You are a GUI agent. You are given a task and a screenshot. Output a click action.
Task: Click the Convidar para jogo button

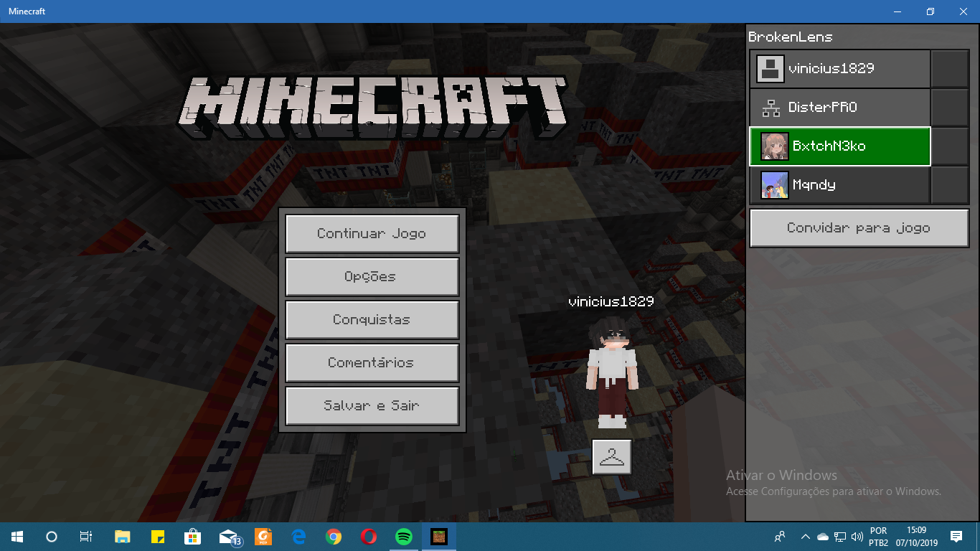click(859, 228)
